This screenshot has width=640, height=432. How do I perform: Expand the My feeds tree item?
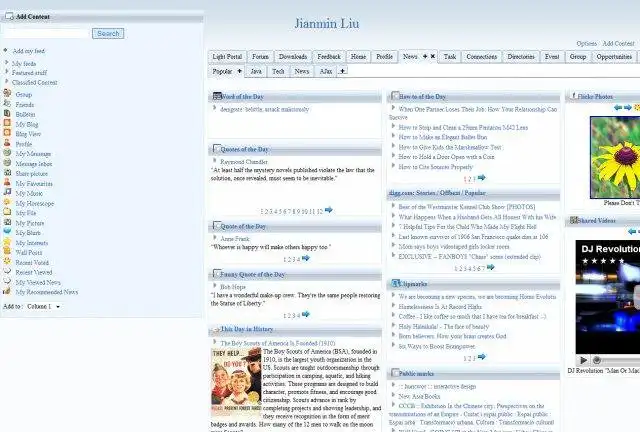point(7,63)
